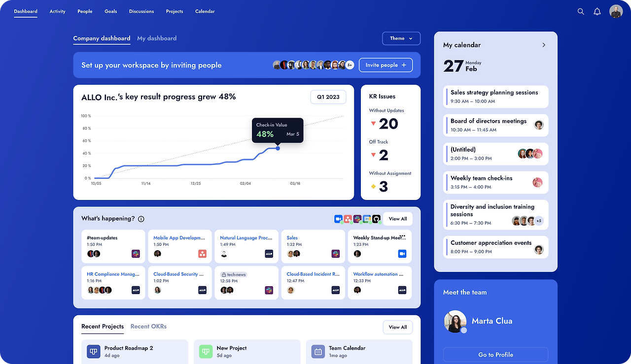Go to Marta Clua's profile
The height and width of the screenshot is (364, 631).
tap(495, 355)
